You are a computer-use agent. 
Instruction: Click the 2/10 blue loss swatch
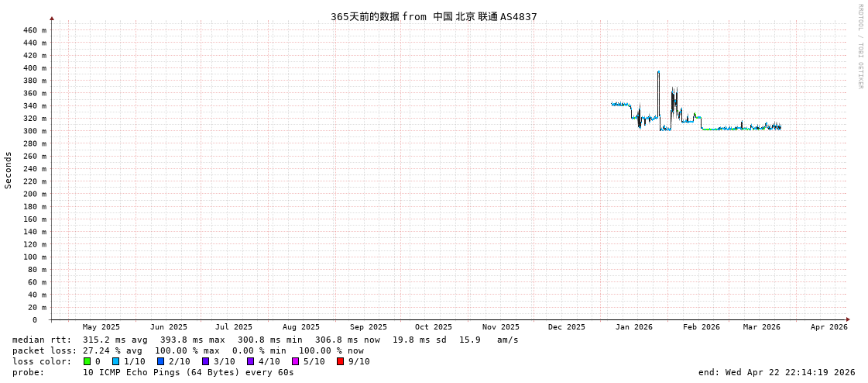coord(160,361)
